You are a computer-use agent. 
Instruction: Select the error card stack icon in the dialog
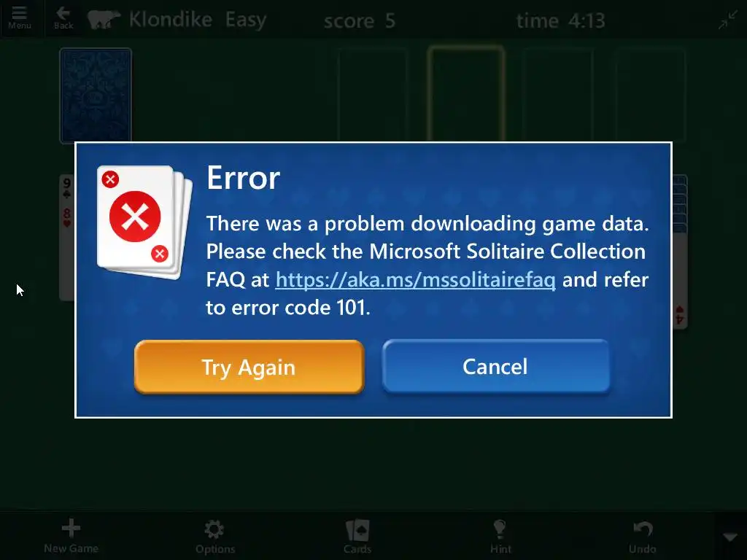(144, 222)
